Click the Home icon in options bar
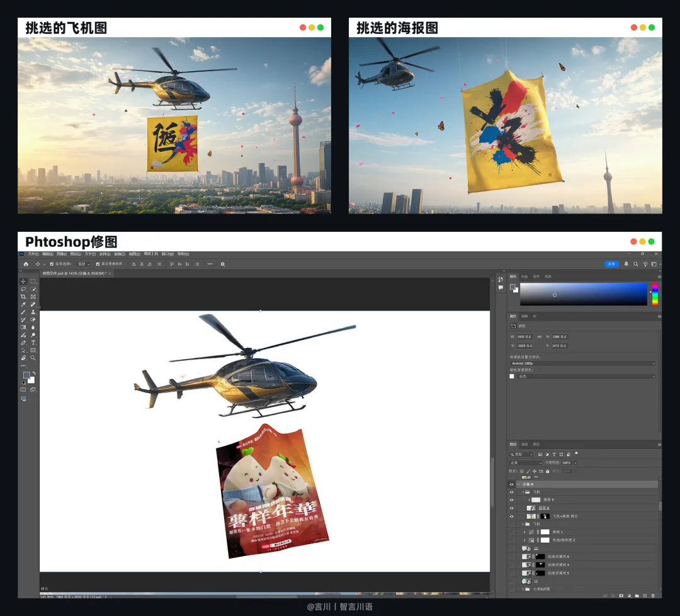Viewport: 680px width, 616px height. (26, 264)
